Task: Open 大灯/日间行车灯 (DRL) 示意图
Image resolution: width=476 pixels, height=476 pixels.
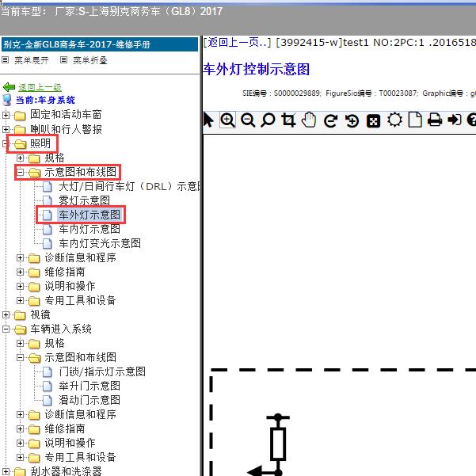Action: tap(130, 186)
